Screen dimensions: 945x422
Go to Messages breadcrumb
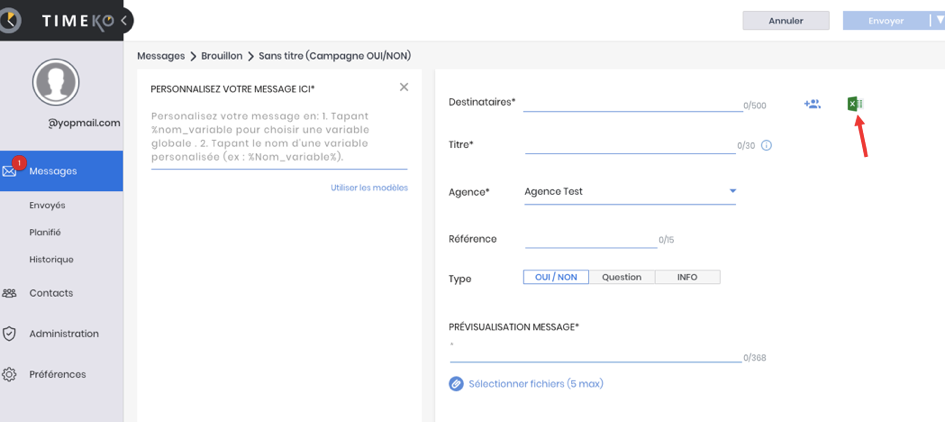[161, 55]
